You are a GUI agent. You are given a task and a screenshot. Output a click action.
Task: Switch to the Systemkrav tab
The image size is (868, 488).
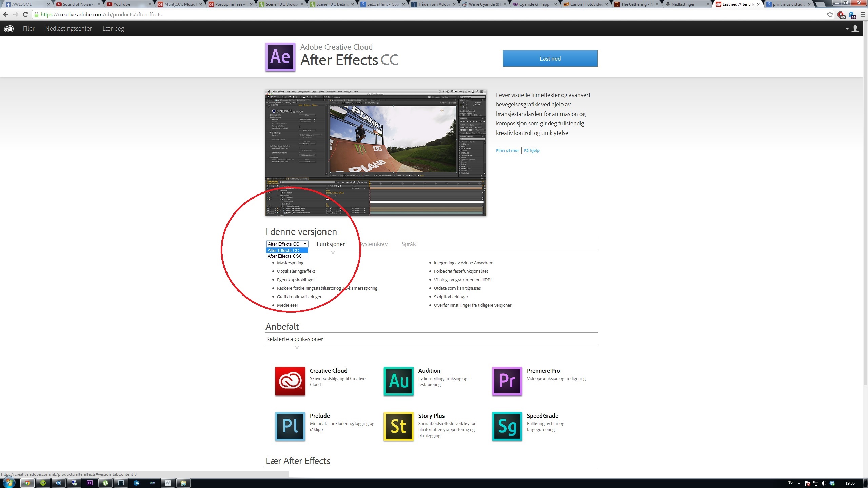(373, 244)
